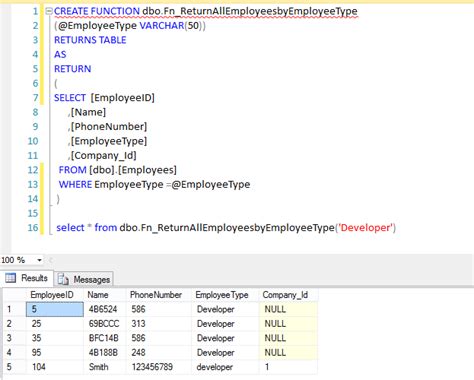Click the Name cell BFC14B

(105, 338)
